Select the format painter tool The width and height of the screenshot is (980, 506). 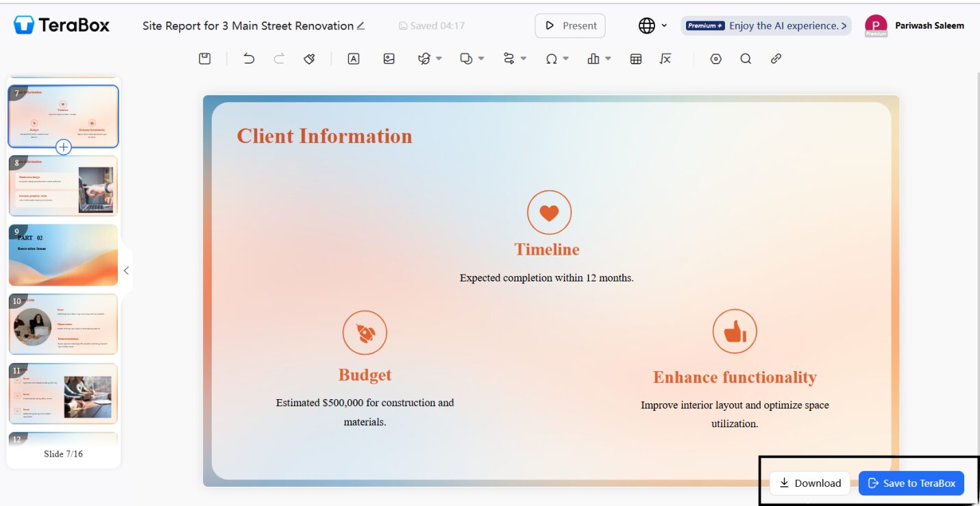click(x=309, y=59)
